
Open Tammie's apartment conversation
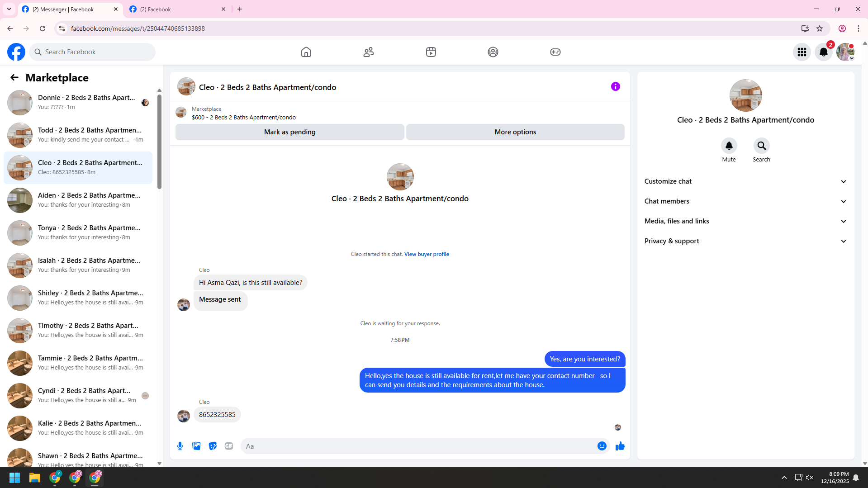78,363
